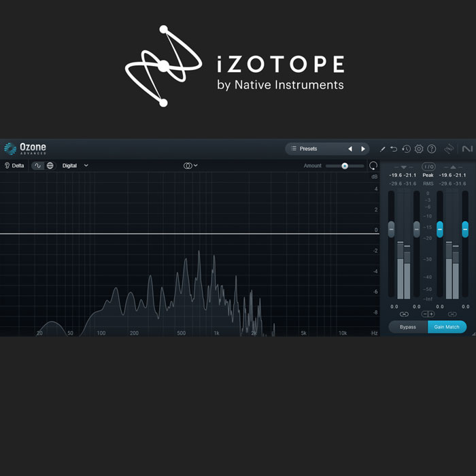Open the settings gear icon
The width and height of the screenshot is (476, 476).
tap(419, 149)
